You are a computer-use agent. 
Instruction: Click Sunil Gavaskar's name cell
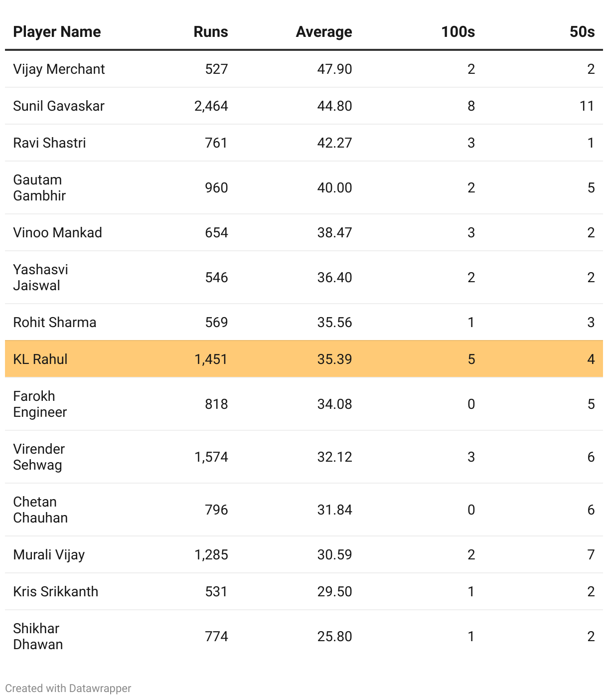point(59,106)
